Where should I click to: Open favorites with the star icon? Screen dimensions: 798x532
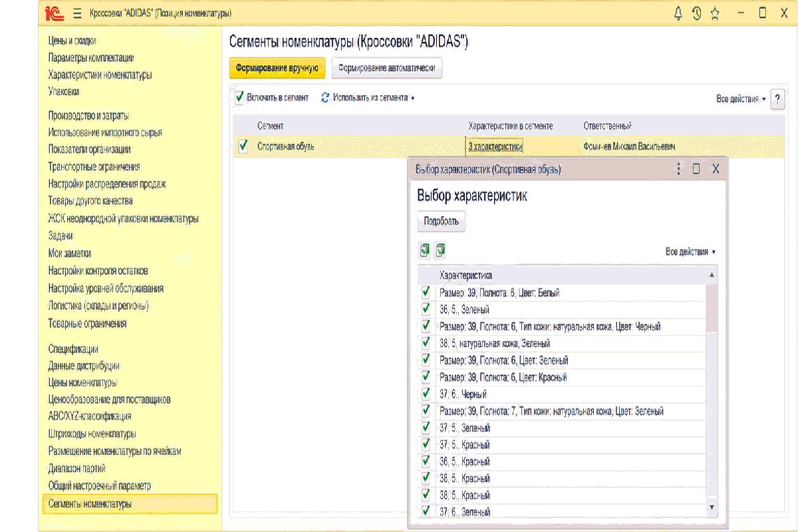tap(715, 13)
